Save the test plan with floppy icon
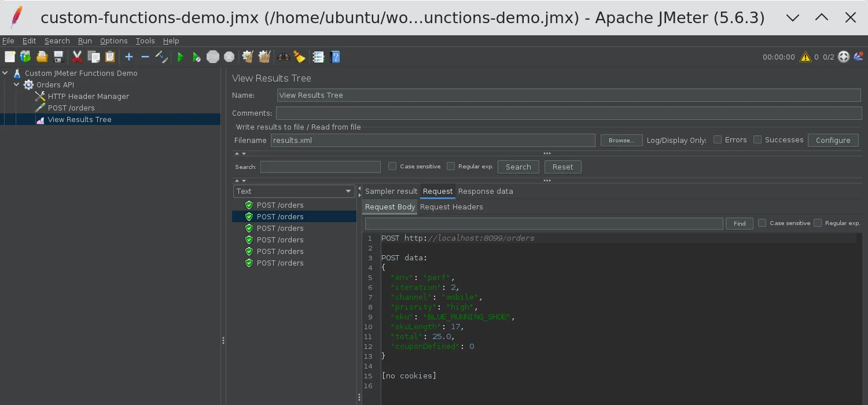868x405 pixels. [58, 57]
